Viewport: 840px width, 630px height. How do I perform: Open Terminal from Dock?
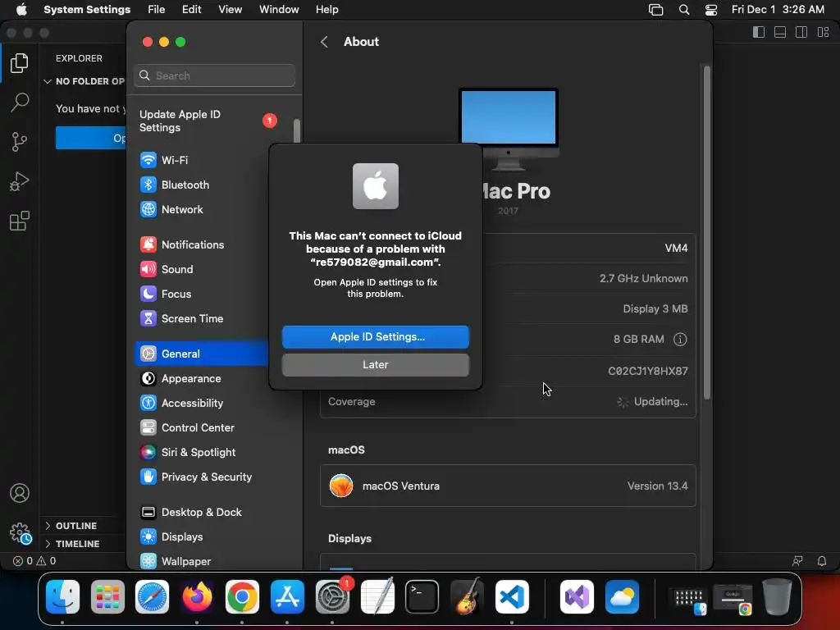pos(422,596)
